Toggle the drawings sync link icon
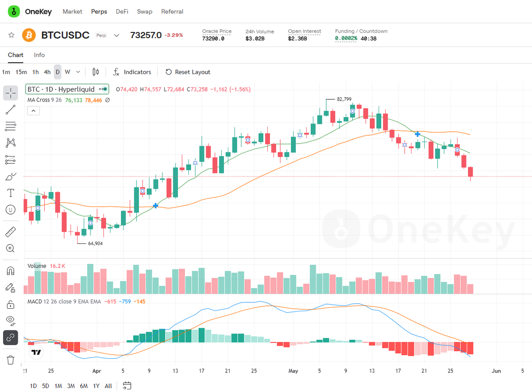532x392 pixels. [x=11, y=337]
